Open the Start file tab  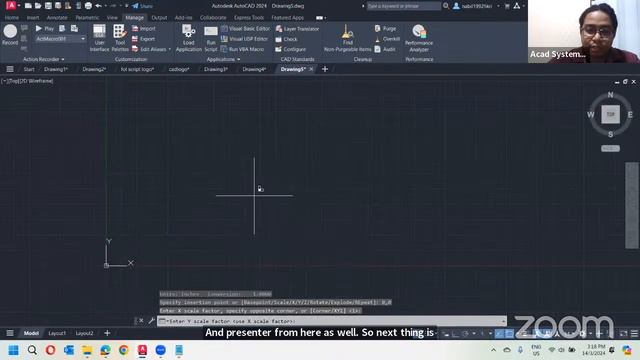[x=29, y=69]
